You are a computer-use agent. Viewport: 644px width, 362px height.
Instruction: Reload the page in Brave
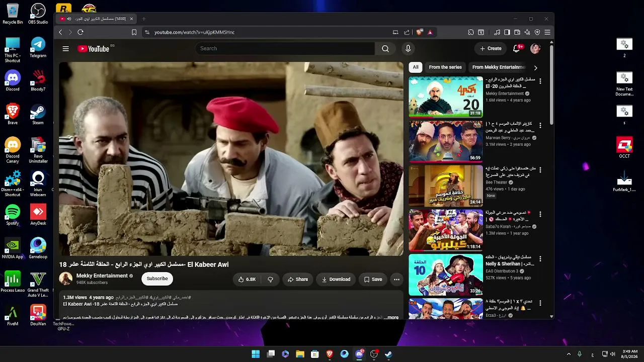click(x=80, y=32)
